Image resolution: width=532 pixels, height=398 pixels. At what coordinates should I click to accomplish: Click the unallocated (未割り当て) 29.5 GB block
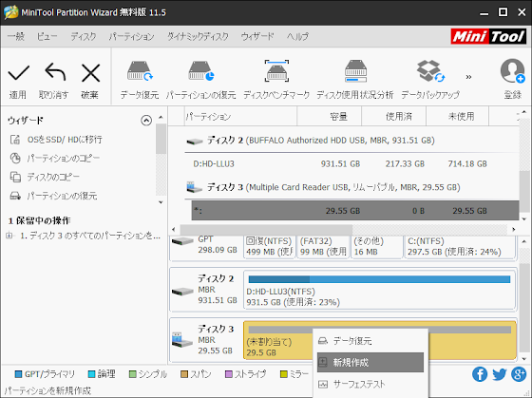[277, 341]
